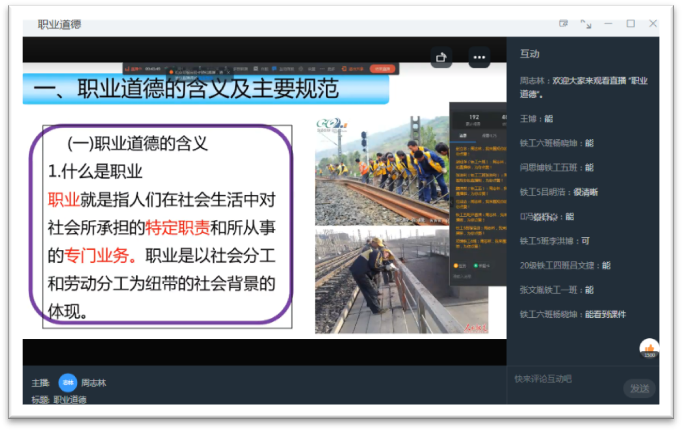Click host 周志林's blue avatar

coord(67,382)
